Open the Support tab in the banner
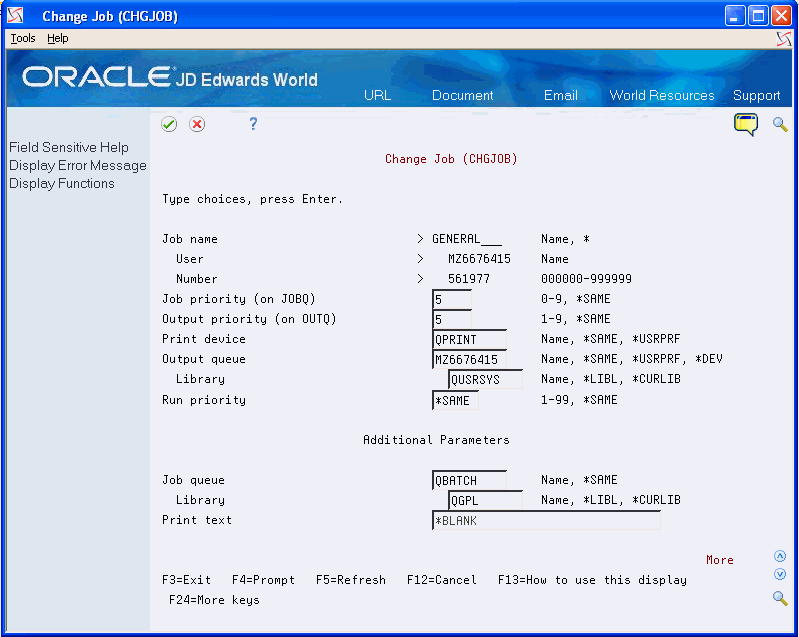This screenshot has width=799, height=637. (756, 96)
